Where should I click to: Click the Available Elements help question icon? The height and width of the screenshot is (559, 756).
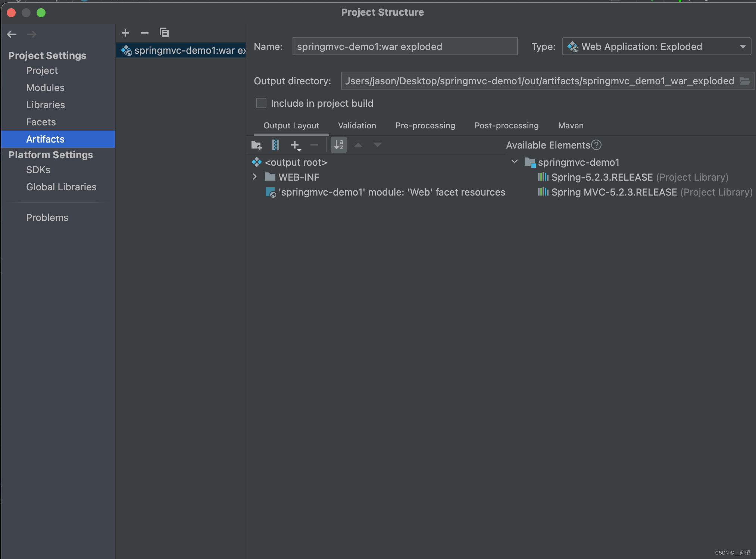click(596, 145)
